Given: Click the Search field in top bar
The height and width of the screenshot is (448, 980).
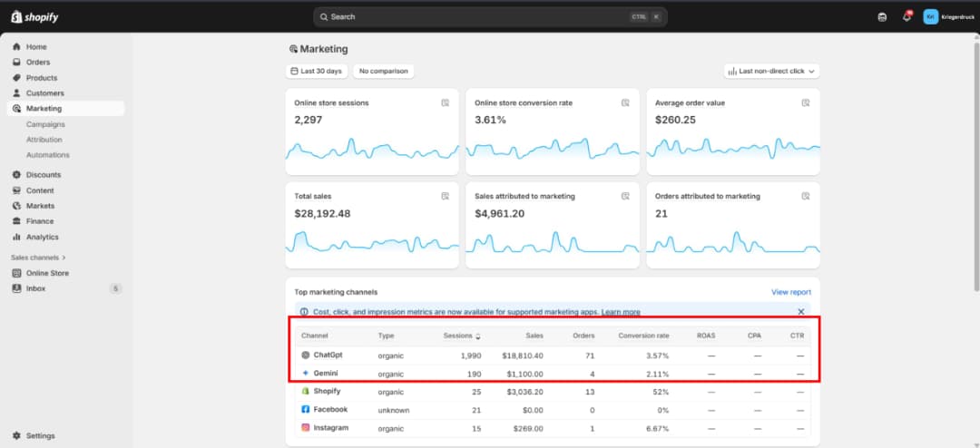Looking at the screenshot, I should (x=490, y=17).
